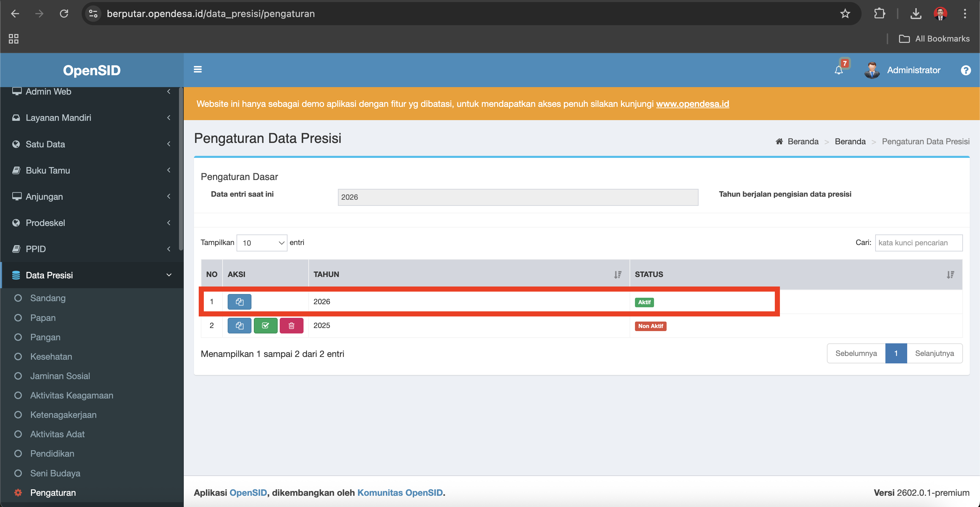The image size is (980, 507).
Task: Sort table by the TAHUN column
Action: click(x=468, y=274)
